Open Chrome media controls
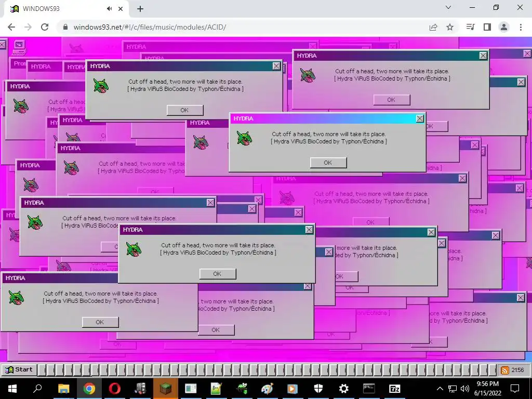The image size is (532, 399). (470, 27)
